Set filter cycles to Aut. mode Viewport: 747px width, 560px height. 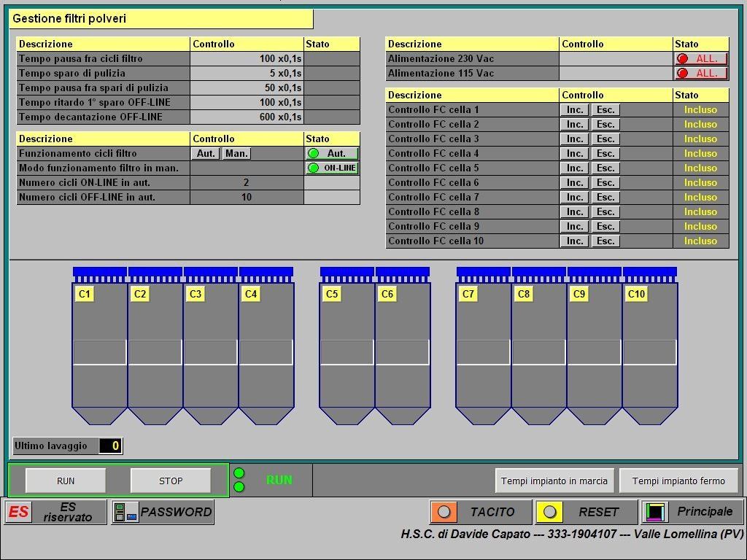206,154
